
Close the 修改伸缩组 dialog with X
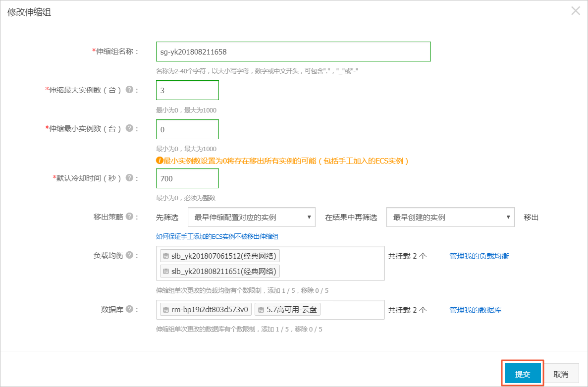click(576, 10)
